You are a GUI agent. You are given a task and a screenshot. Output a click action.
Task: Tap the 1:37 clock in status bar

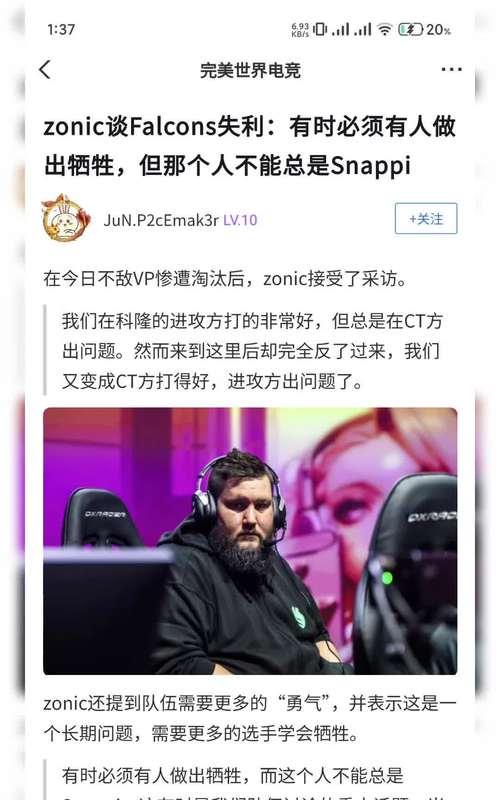[x=61, y=30]
